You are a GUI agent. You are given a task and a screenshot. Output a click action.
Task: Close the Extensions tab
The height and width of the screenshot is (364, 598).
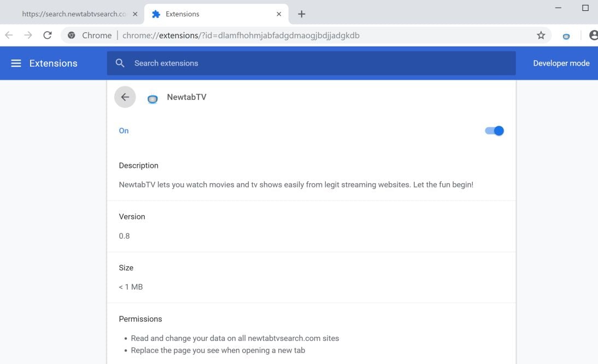coord(279,14)
